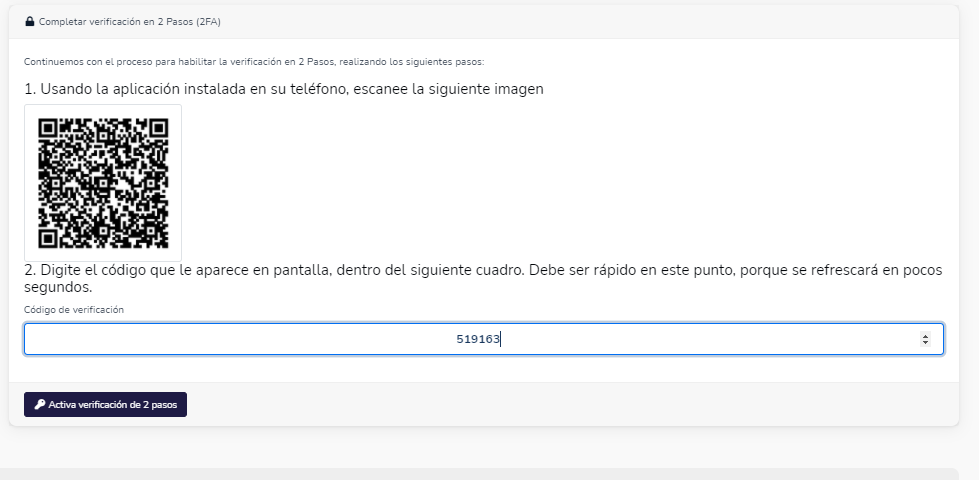Click the Código de verificación label

(x=74, y=310)
